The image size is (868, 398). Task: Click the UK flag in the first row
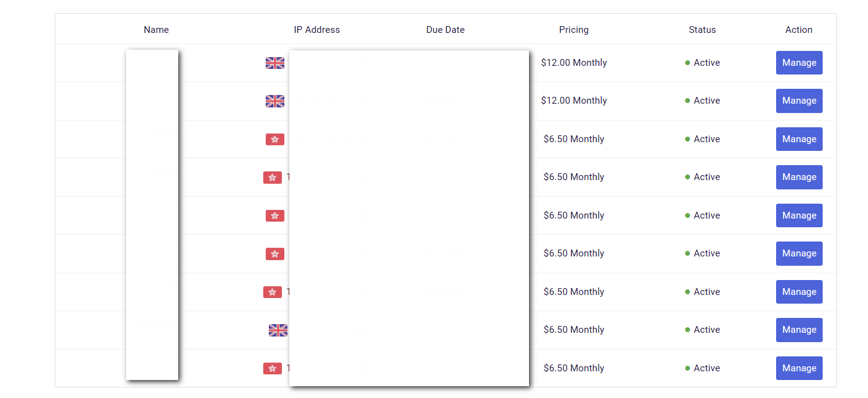pyautogui.click(x=274, y=63)
